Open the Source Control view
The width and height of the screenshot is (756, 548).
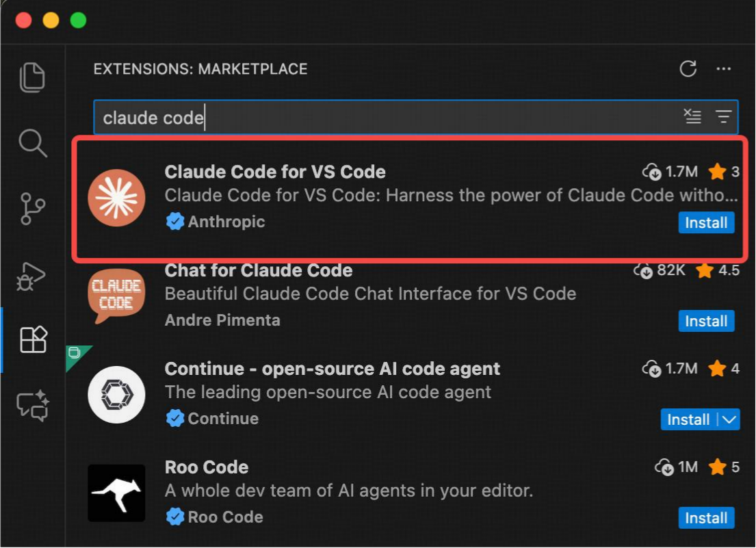(x=32, y=209)
